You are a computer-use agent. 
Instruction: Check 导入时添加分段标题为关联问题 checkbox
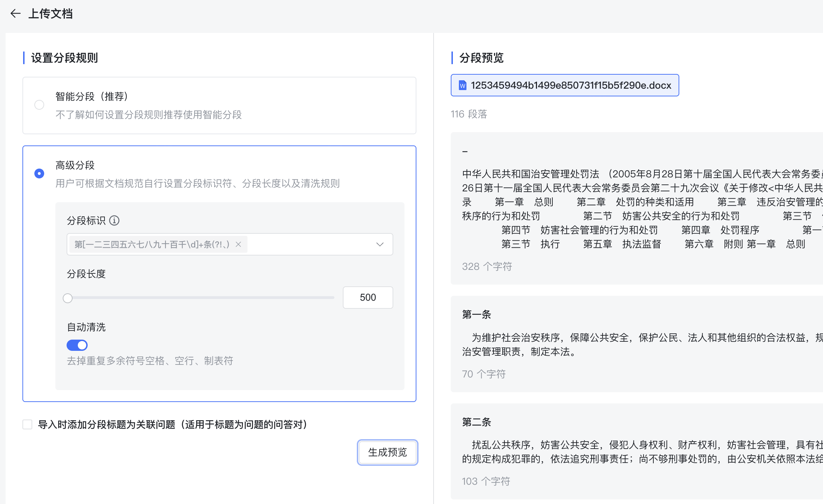pyautogui.click(x=27, y=424)
